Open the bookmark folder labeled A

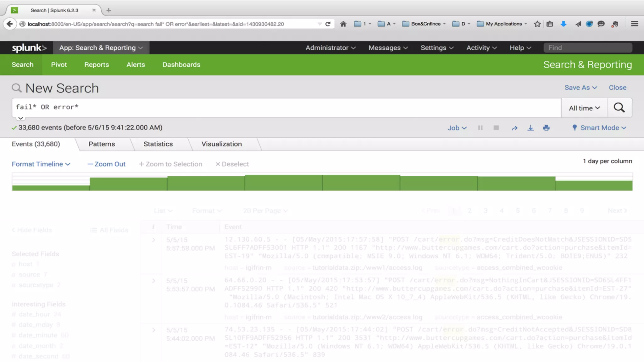click(386, 24)
